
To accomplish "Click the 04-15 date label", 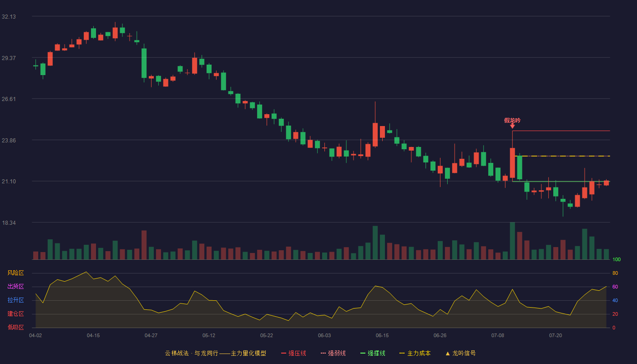I will 93,335.
